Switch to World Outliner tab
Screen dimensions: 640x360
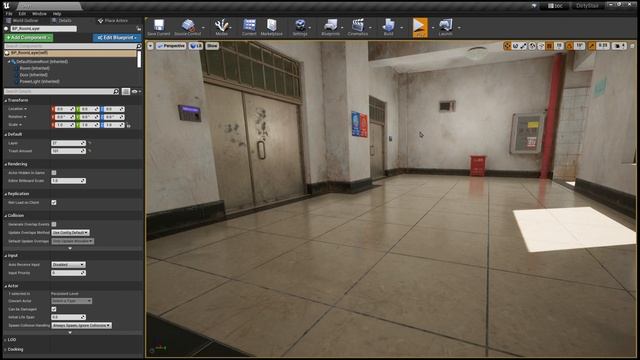tap(23, 20)
